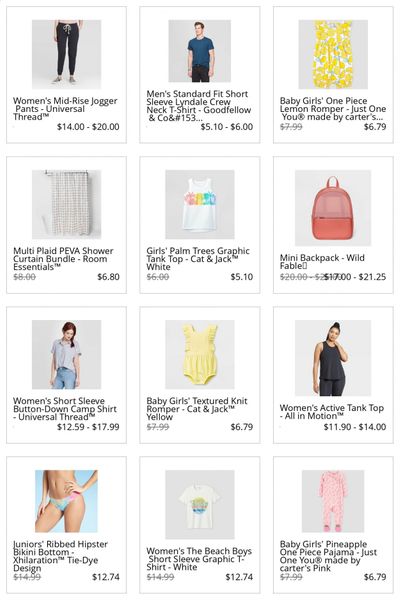
Task: Click the Multi Plaid PEVA Shower Curtain Bundle title
Action: coord(63,259)
